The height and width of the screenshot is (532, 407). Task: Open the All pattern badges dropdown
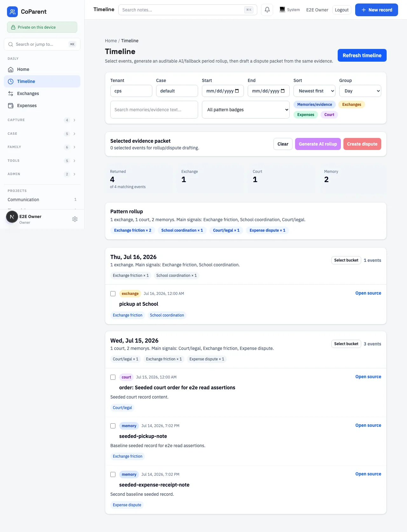click(x=246, y=110)
